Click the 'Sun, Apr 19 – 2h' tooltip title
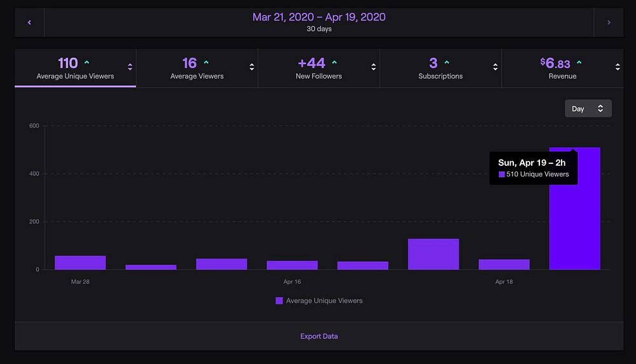 532,163
